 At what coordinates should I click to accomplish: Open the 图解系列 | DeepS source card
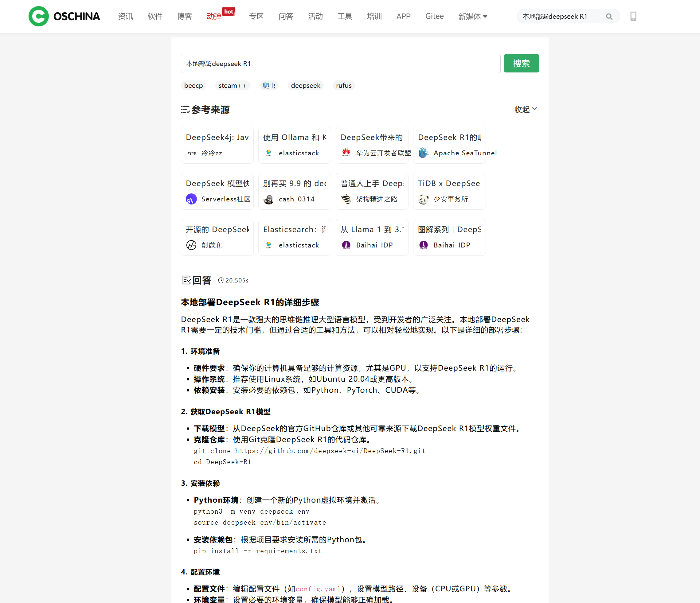449,237
